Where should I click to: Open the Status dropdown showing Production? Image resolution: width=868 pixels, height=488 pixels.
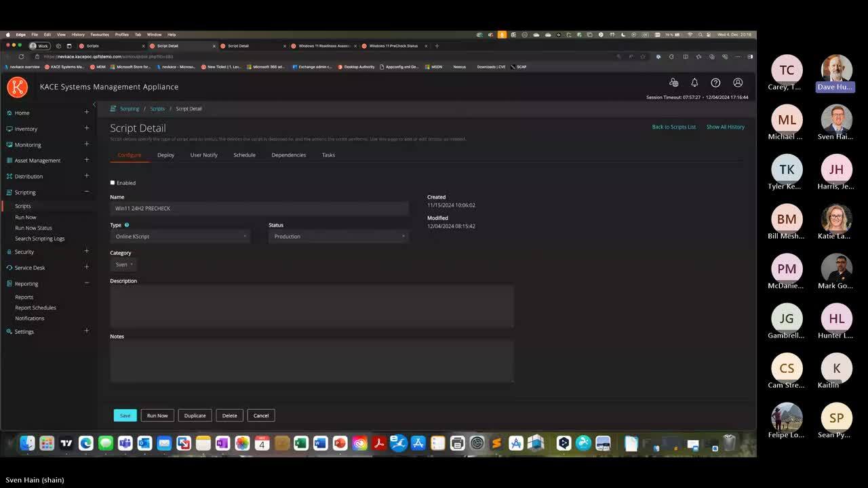tap(338, 237)
